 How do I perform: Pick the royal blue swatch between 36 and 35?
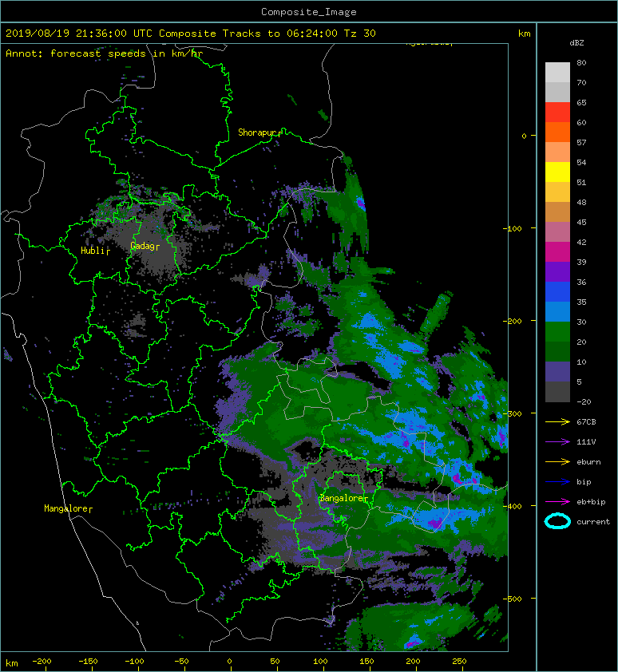coord(557,291)
